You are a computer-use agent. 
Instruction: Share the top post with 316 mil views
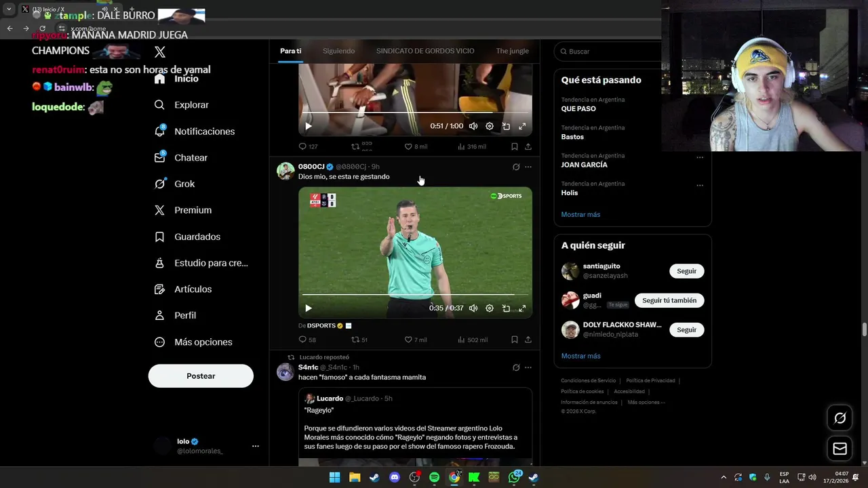528,146
